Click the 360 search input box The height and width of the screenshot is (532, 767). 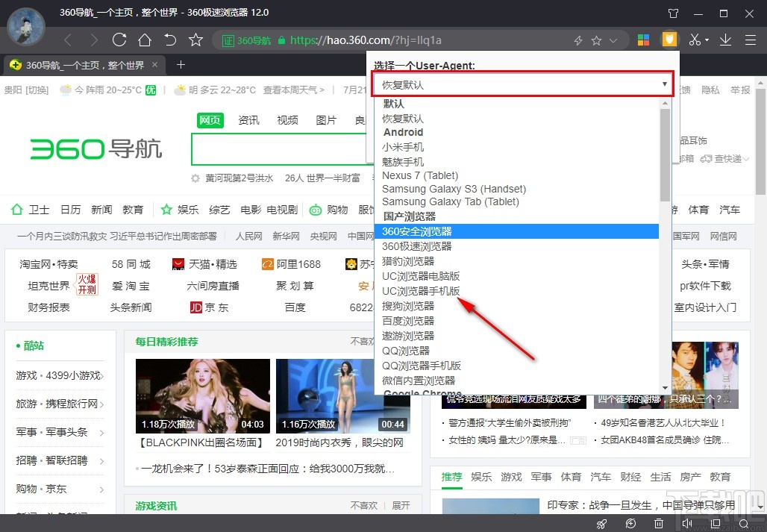(279, 149)
